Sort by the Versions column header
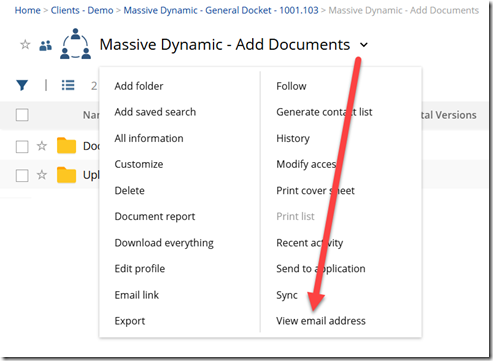Viewport: 493px width, 361px height. click(x=449, y=115)
